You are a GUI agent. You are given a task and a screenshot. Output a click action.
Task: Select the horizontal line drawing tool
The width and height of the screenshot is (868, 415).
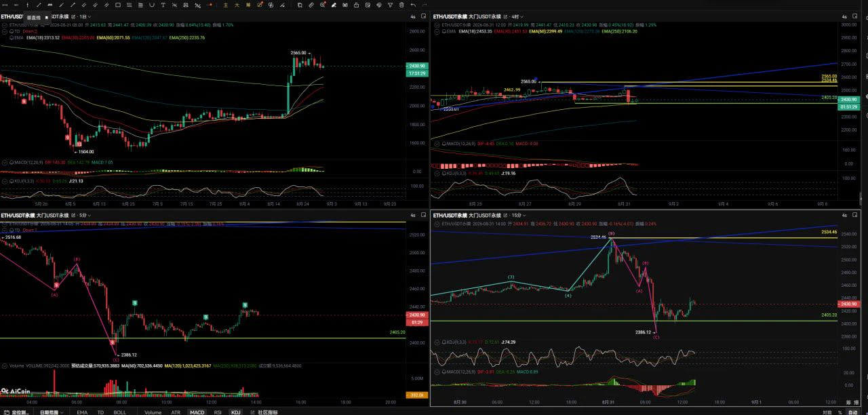click(x=5, y=5)
